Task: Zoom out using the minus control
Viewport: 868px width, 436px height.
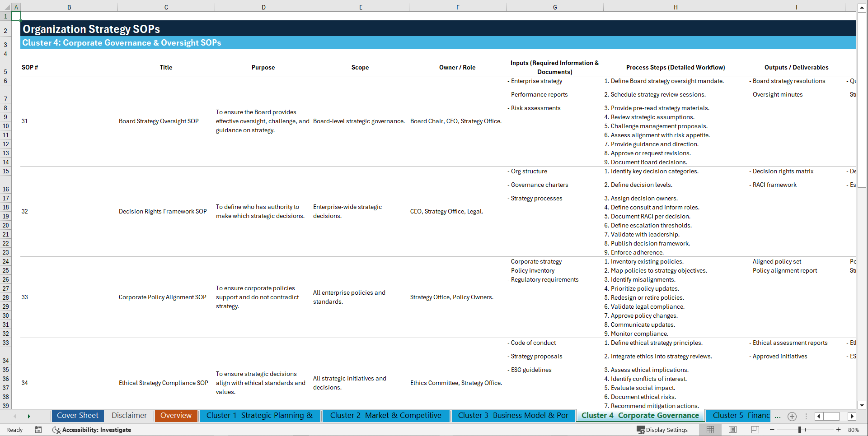Action: [x=772, y=430]
